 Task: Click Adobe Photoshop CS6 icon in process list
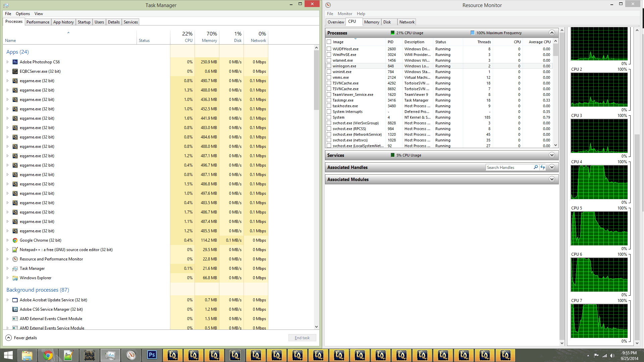tap(15, 62)
